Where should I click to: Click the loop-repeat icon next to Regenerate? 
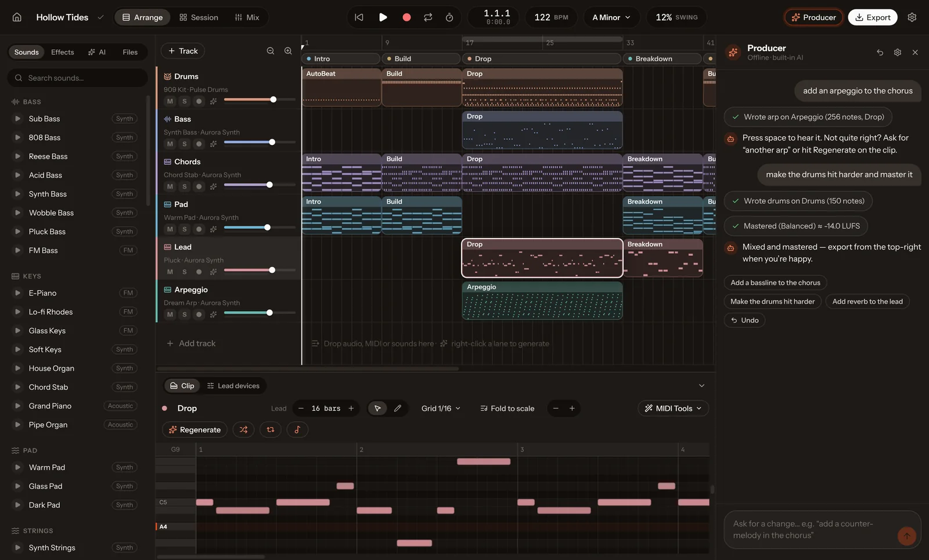tap(270, 430)
